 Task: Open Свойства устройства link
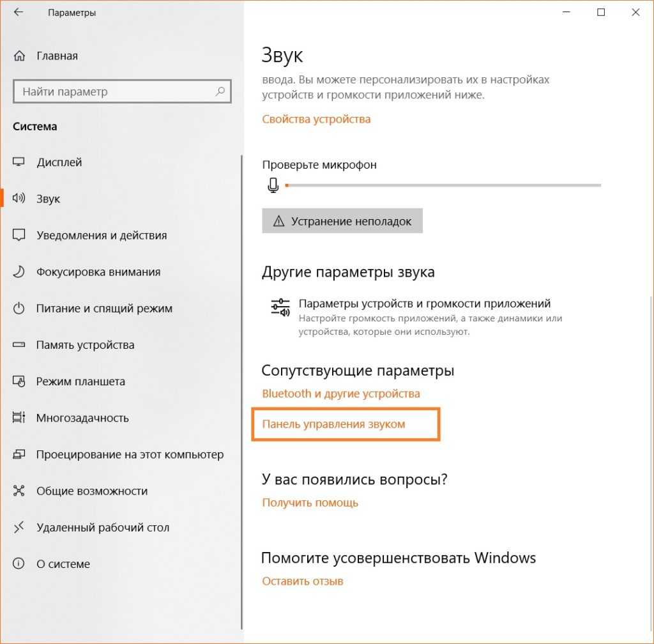click(316, 119)
